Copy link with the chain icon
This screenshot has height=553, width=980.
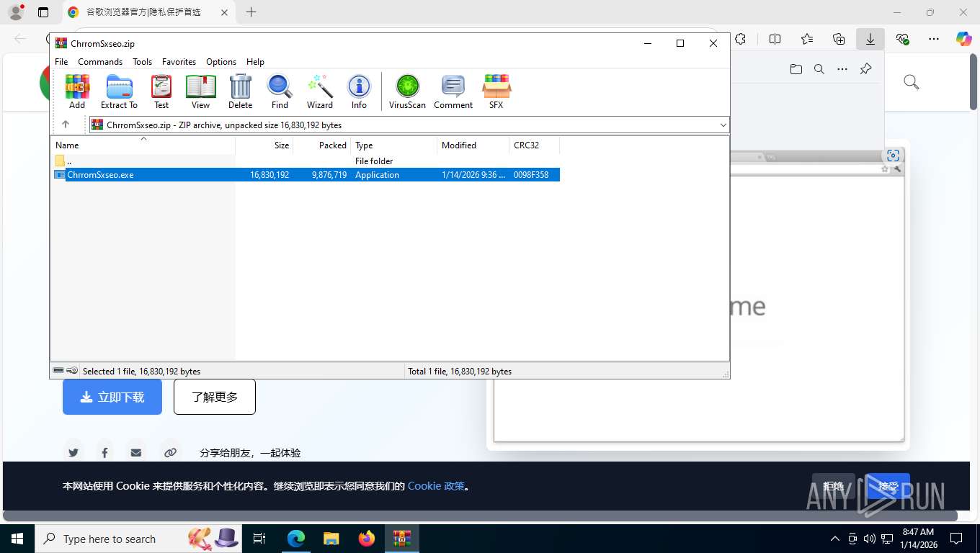point(170,453)
